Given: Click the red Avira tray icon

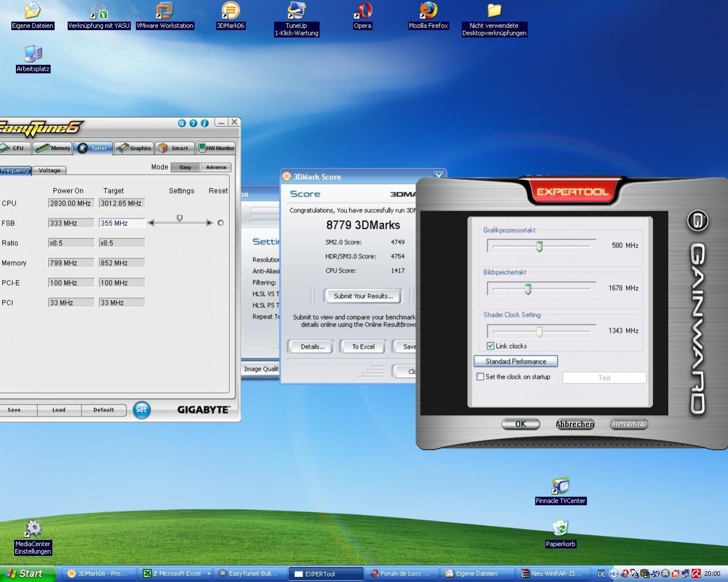Looking at the screenshot, I should click(x=696, y=573).
